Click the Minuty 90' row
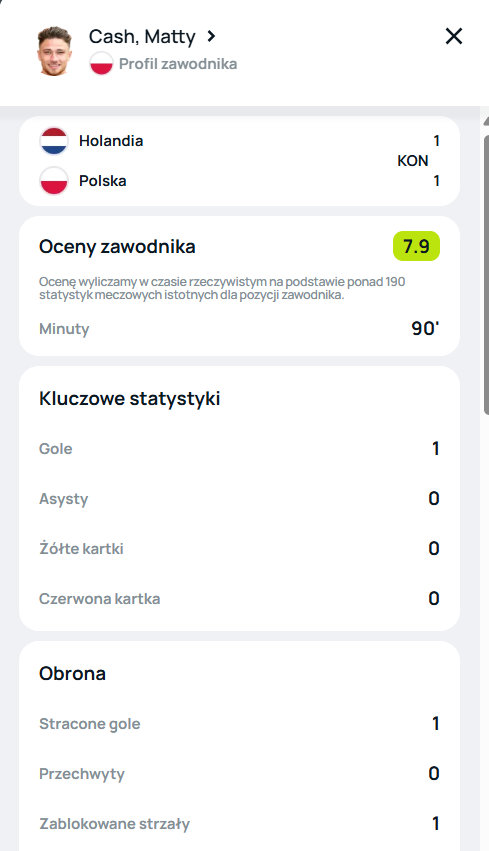Screen dimensions: 489x851 coord(239,329)
